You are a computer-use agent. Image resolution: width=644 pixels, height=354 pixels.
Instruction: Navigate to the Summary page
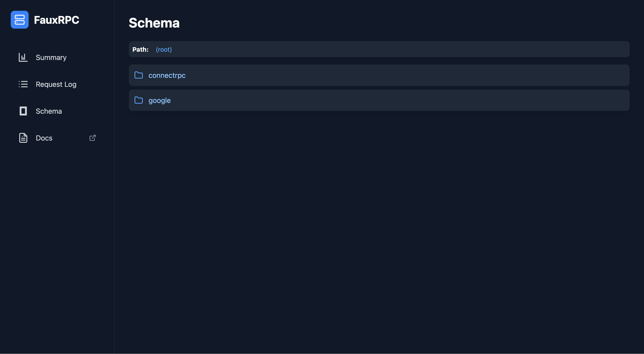click(51, 57)
